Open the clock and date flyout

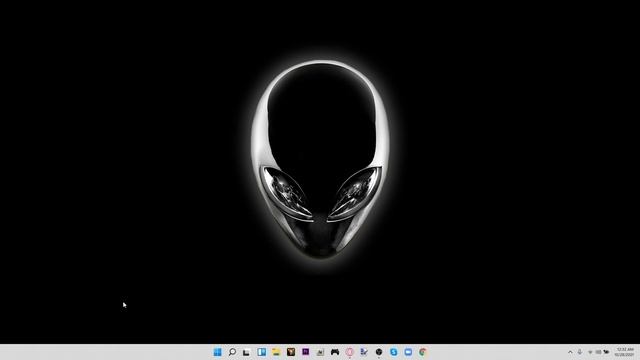(624, 352)
